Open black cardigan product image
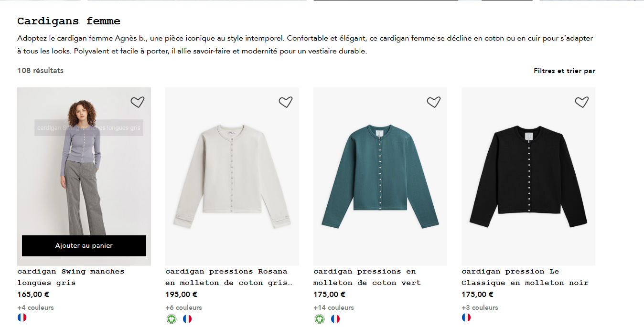 528,177
